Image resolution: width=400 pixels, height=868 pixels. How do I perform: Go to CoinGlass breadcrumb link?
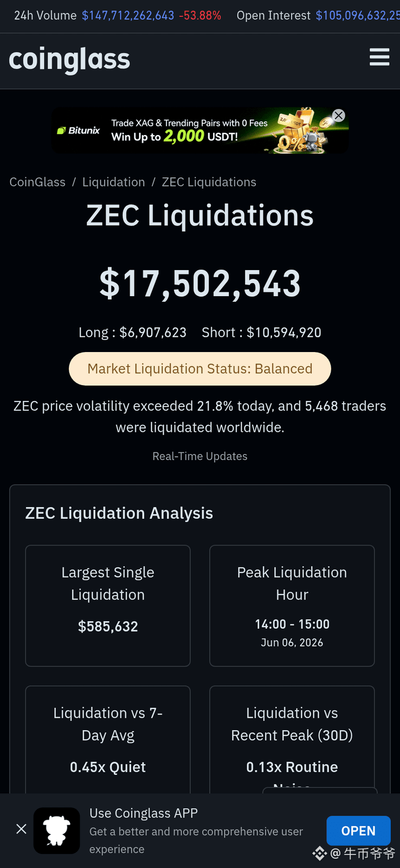tap(37, 182)
